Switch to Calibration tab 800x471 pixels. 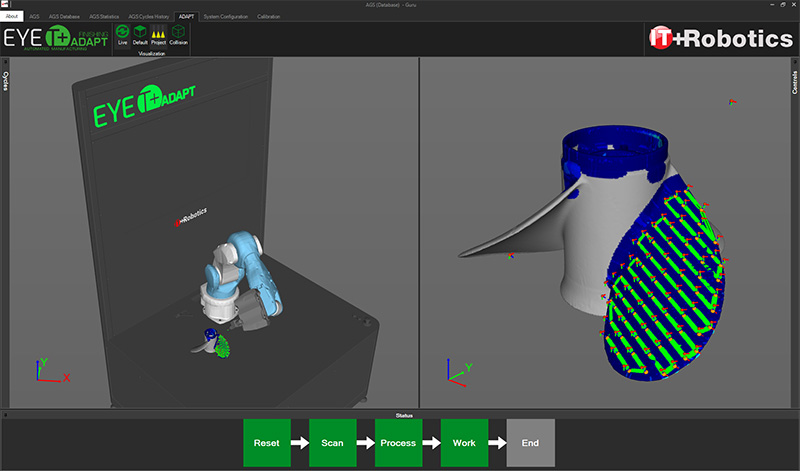click(x=268, y=16)
